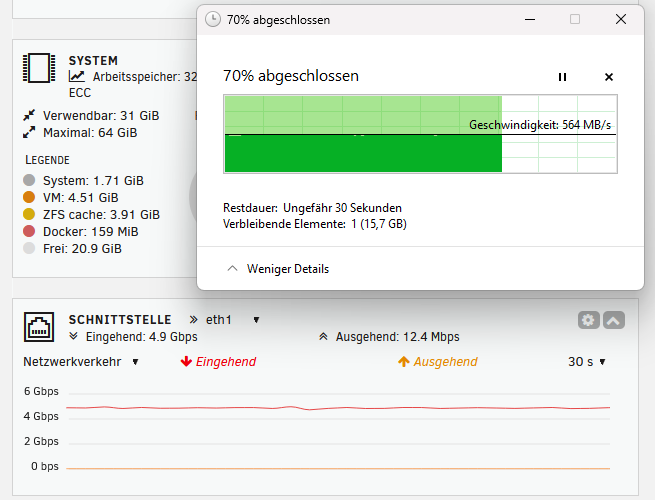Screen dimensions: 655x500
Task: Select the SYSTEM panel title
Action: [x=93, y=61]
